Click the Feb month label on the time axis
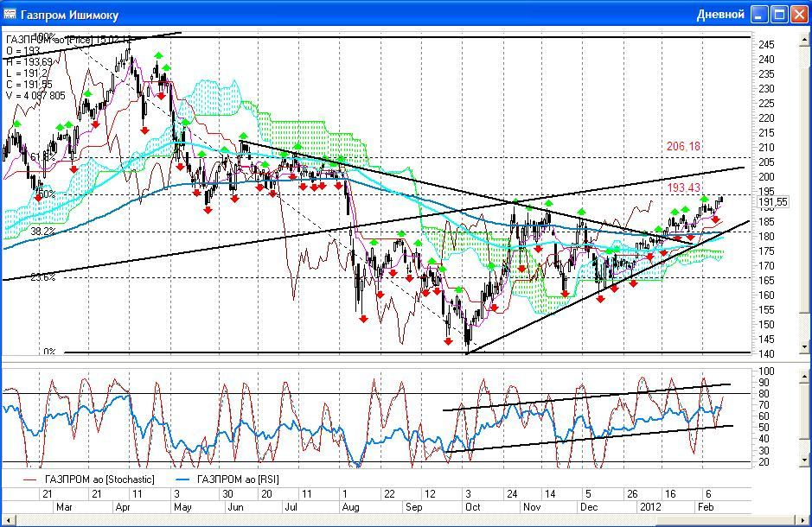 tap(706, 507)
